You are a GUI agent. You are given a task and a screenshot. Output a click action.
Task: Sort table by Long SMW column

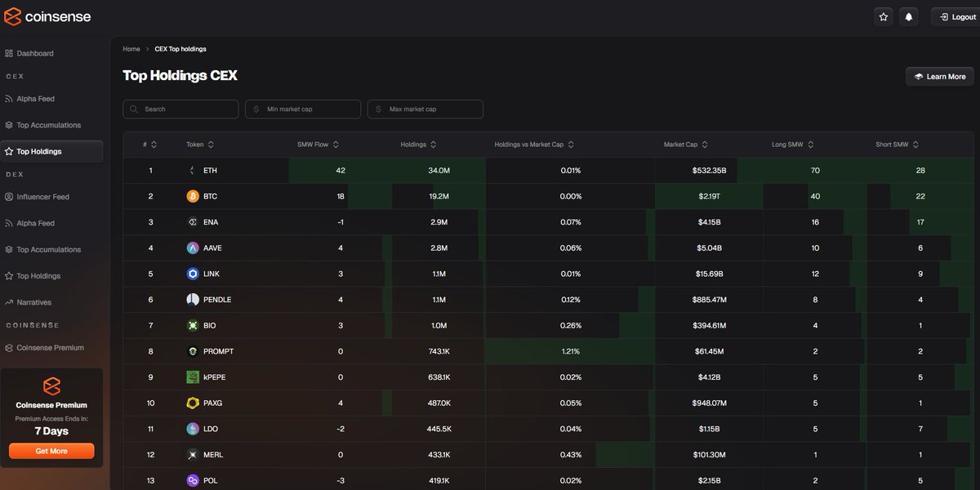click(x=792, y=145)
